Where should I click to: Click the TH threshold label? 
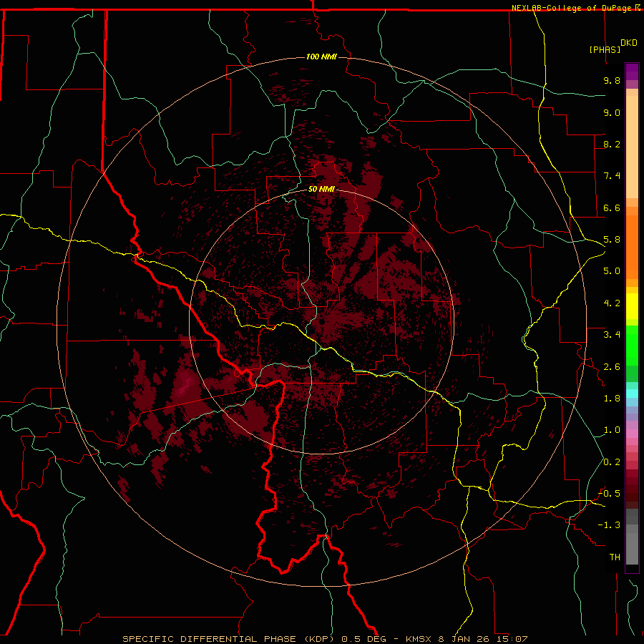(615, 557)
